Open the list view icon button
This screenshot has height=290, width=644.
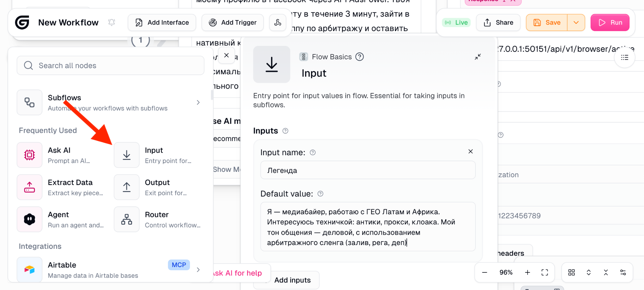click(x=625, y=57)
